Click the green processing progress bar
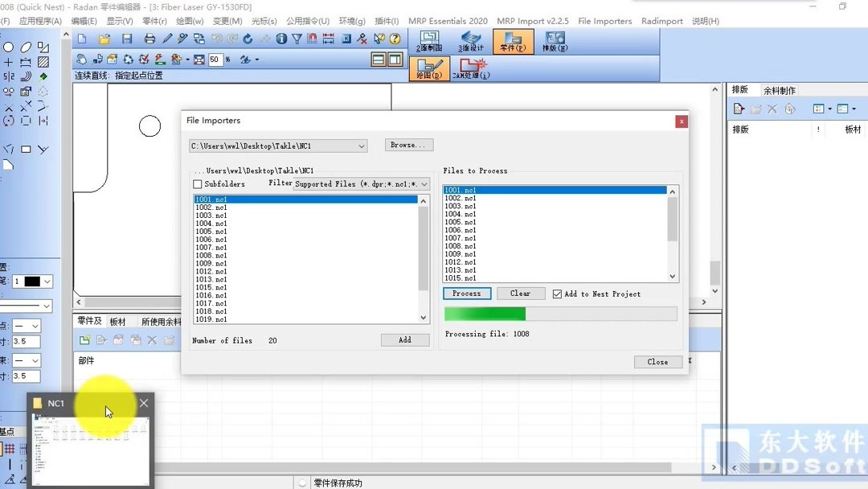 click(485, 312)
